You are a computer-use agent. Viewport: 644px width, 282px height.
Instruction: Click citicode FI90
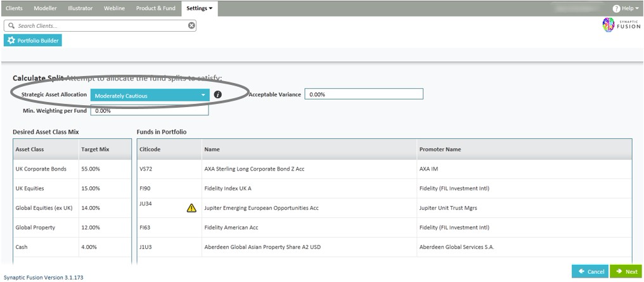coord(145,188)
